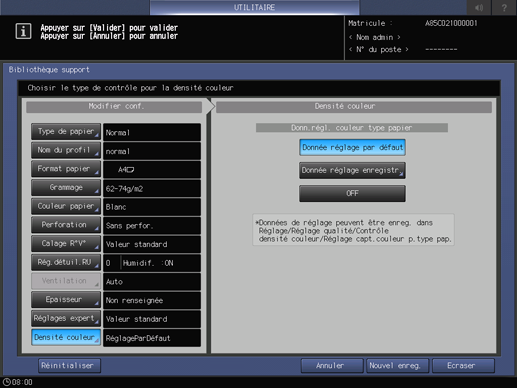The width and height of the screenshot is (517, 388).
Task: Open the Réglages expert setting
Action: tap(66, 319)
